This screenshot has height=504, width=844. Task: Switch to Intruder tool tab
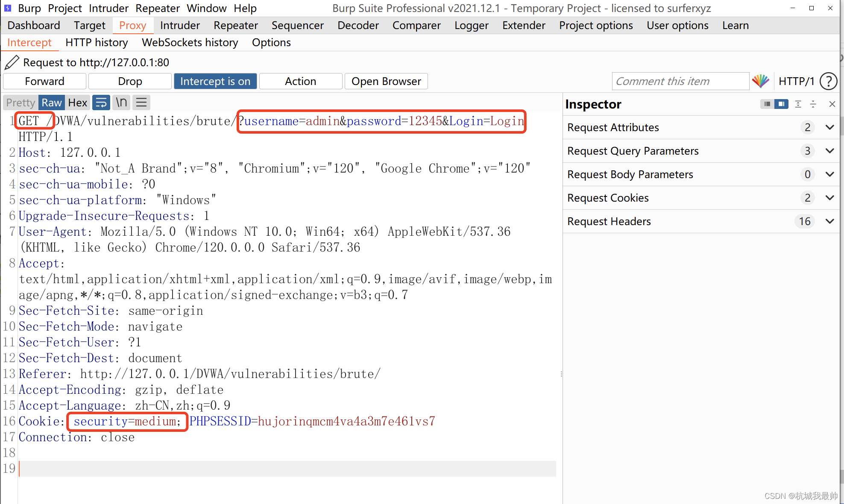[180, 25]
